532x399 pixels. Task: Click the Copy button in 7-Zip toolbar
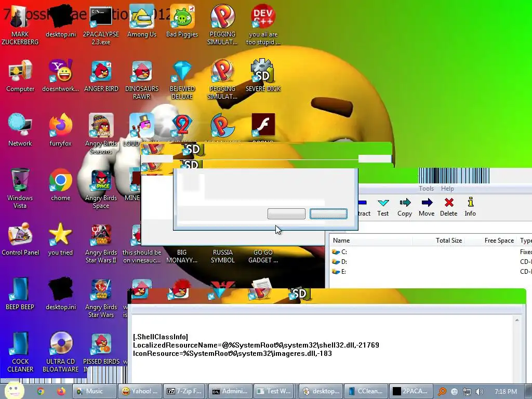404,207
